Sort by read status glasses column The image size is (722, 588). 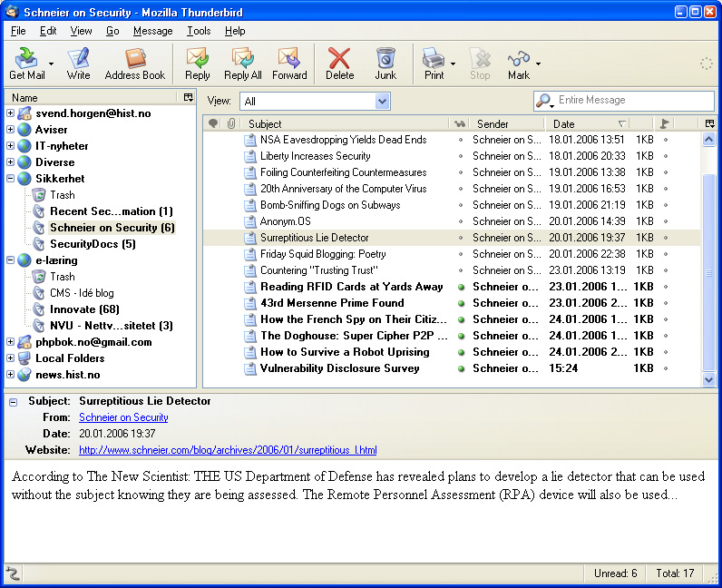(x=460, y=123)
